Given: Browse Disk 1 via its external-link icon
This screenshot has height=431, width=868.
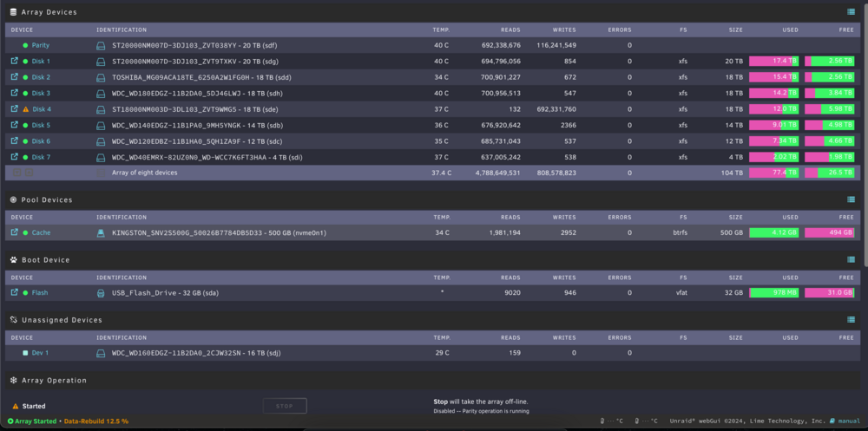Looking at the screenshot, I should 15,61.
